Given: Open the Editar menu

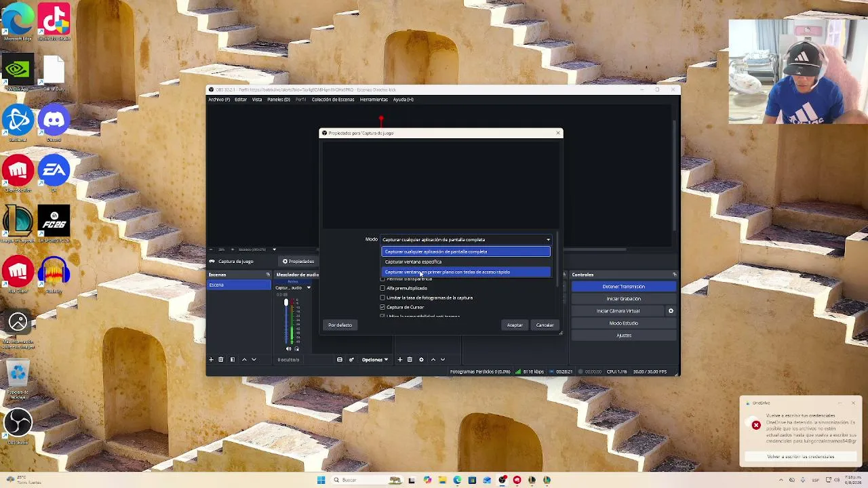Looking at the screenshot, I should [x=241, y=100].
